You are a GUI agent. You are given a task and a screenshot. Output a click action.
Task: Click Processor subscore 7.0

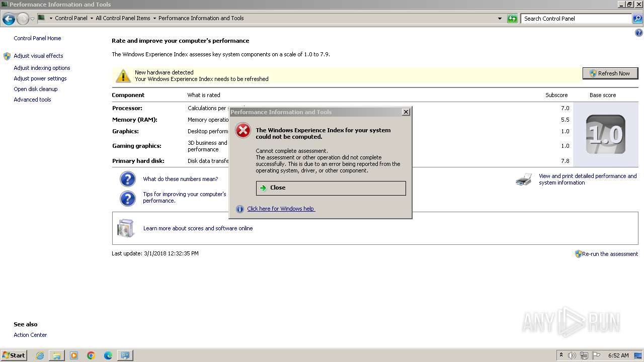tap(565, 108)
